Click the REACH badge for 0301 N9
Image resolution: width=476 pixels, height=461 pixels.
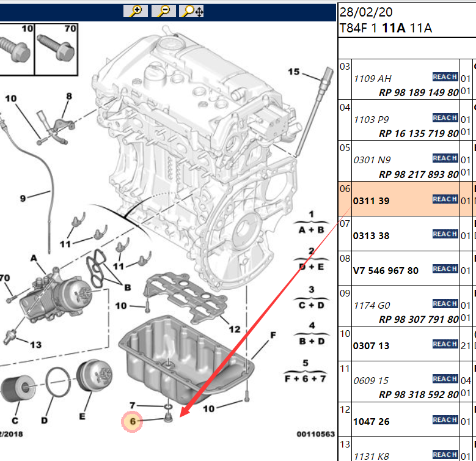(445, 158)
